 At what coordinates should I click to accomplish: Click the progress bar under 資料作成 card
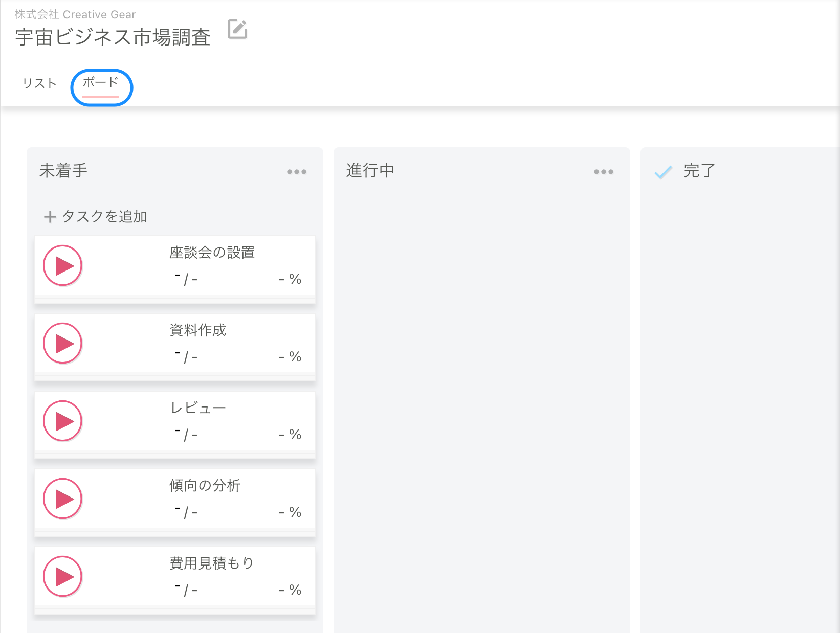point(175,377)
